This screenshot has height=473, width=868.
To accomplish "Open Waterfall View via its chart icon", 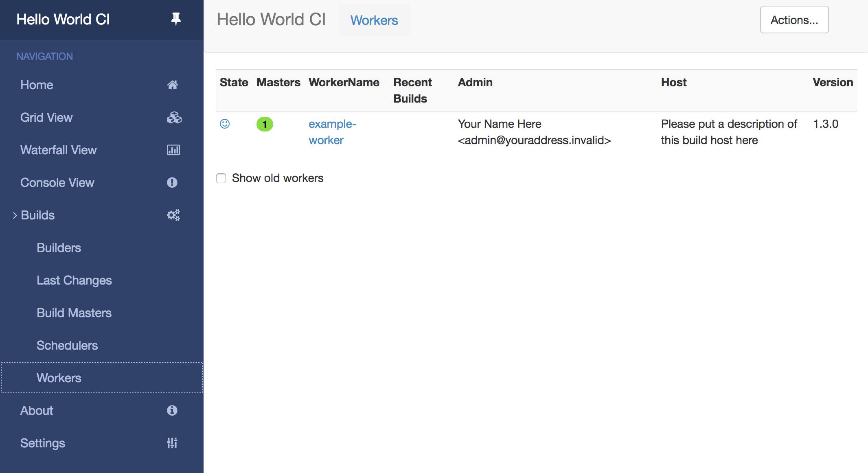I will click(174, 150).
